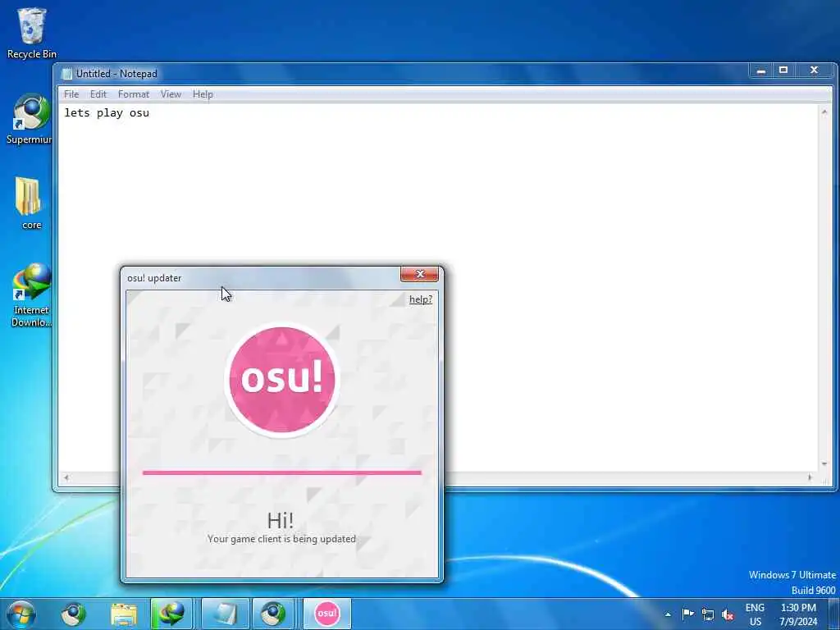Screen dimensions: 840x630
Task: Open the help? link in osu! updater
Action: tap(421, 299)
